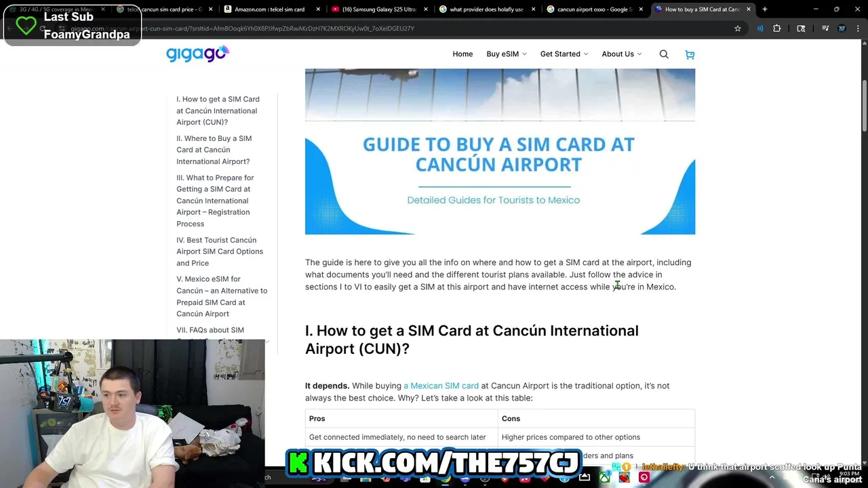Click the gigago logo
This screenshot has height=488, width=868.
click(x=197, y=54)
